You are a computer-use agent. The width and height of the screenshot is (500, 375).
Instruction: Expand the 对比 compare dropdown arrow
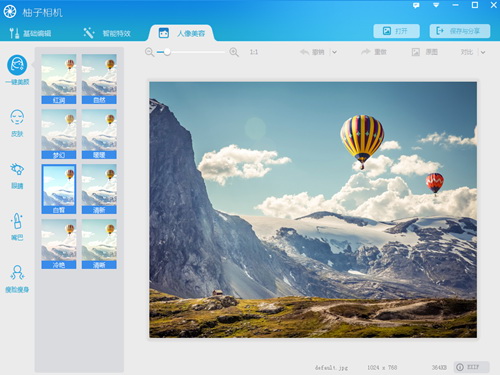pyautogui.click(x=483, y=52)
